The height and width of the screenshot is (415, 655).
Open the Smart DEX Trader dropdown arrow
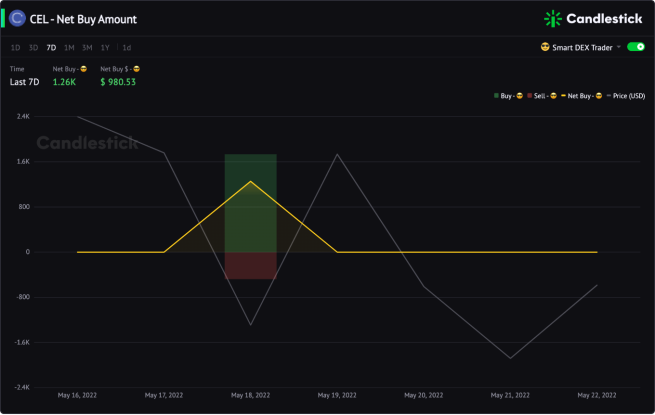(619, 47)
